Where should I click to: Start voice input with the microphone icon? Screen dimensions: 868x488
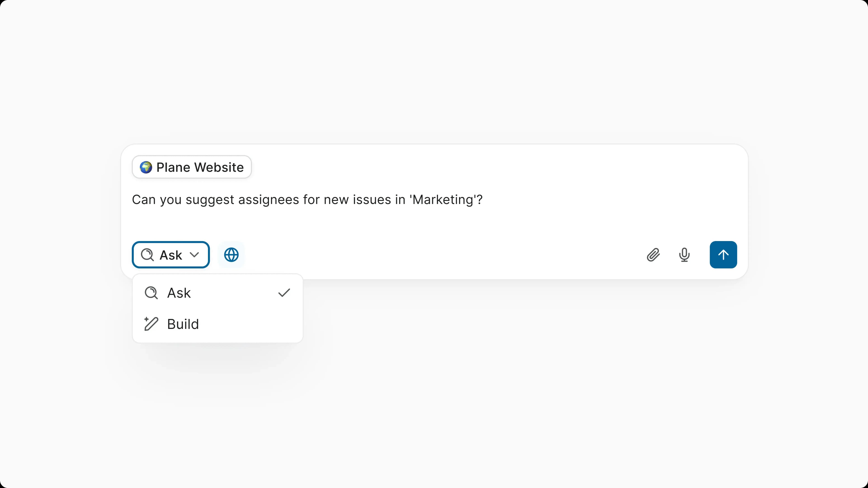pos(684,255)
